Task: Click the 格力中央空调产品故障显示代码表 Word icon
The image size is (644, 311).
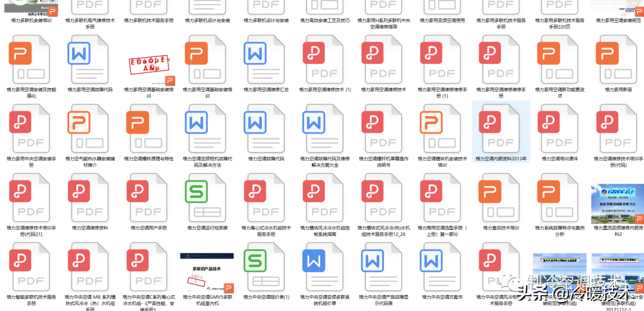Action: [x=381, y=267]
